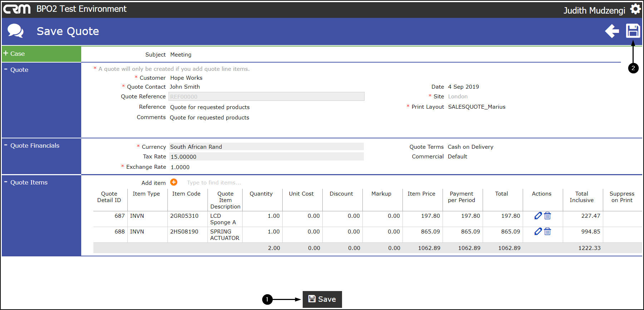Click the Item Type column header
The image size is (644, 310).
(146, 194)
